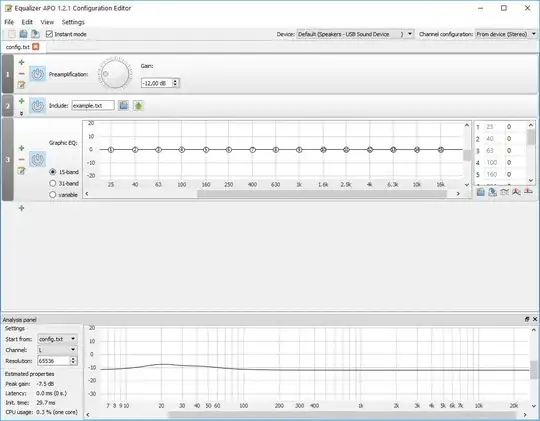Click the Resolution field showing 65536
The image size is (540, 421).
point(53,361)
